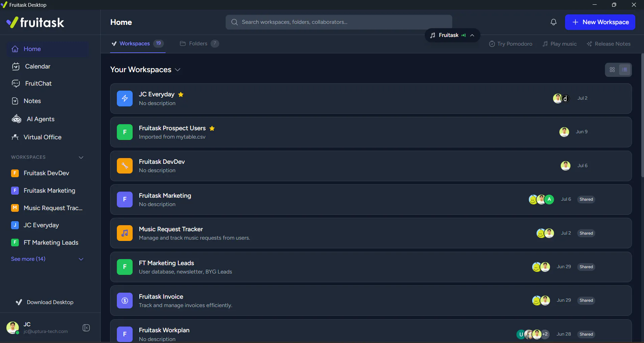This screenshot has height=343, width=644.
Task: Click the JC Everyday collaborator avatars
Action: 561,98
